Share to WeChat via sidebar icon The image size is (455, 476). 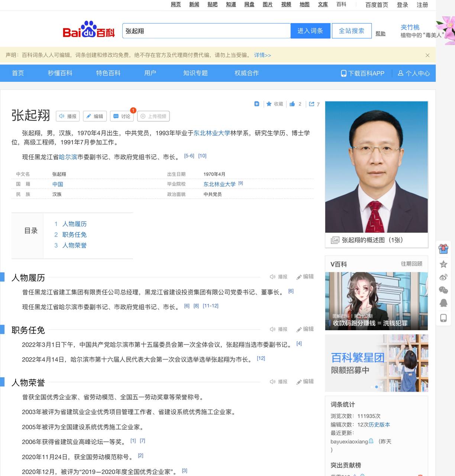pos(443,290)
